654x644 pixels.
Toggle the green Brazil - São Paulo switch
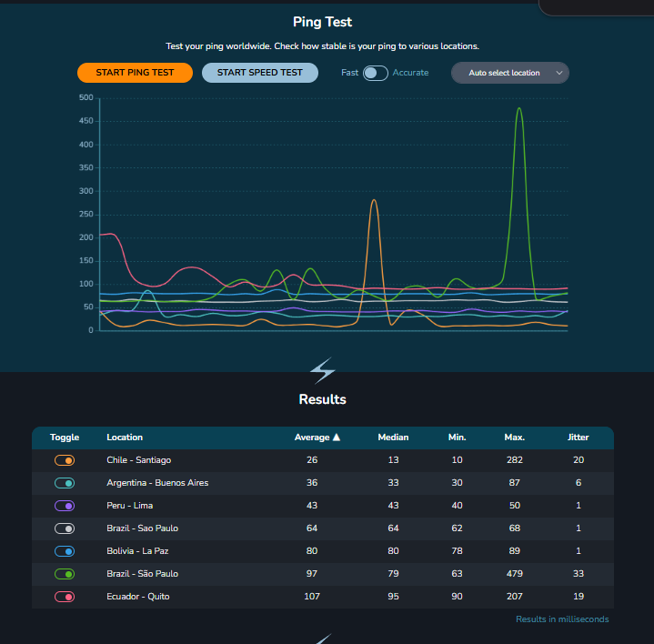coord(65,574)
